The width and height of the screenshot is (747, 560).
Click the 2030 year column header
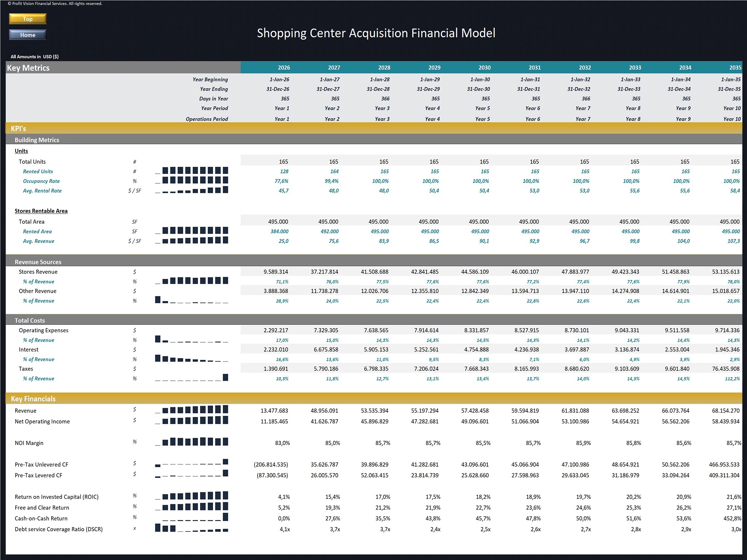(484, 68)
